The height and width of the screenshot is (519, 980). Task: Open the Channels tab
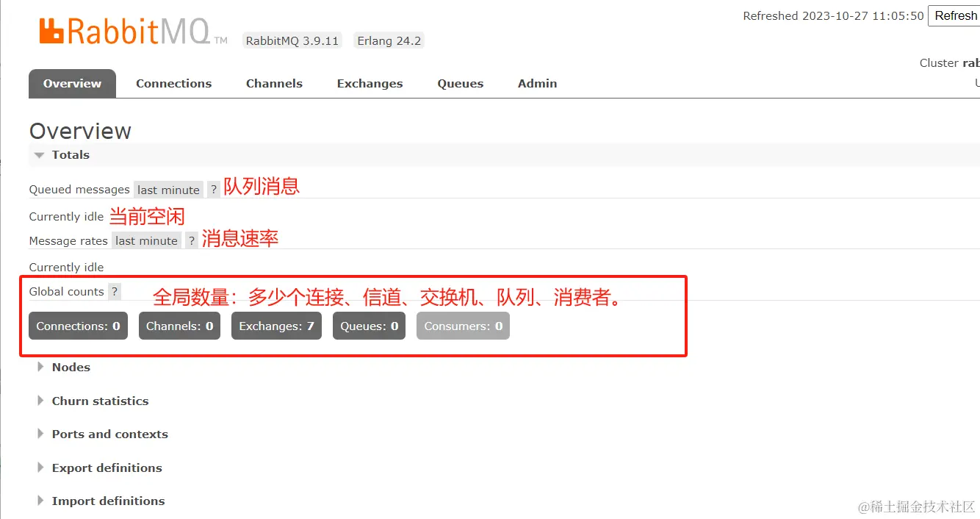coord(274,83)
